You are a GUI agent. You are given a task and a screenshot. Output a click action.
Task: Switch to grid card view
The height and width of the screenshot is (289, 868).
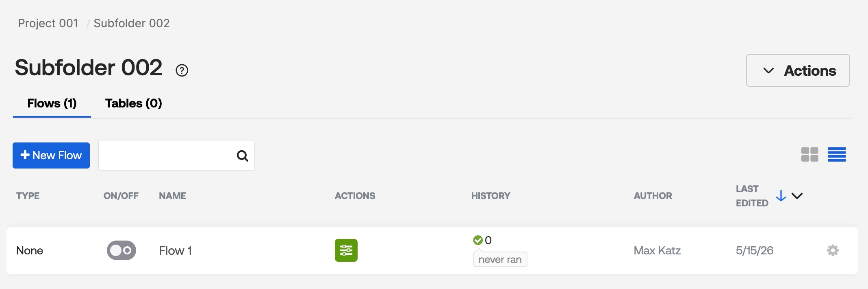[809, 155]
